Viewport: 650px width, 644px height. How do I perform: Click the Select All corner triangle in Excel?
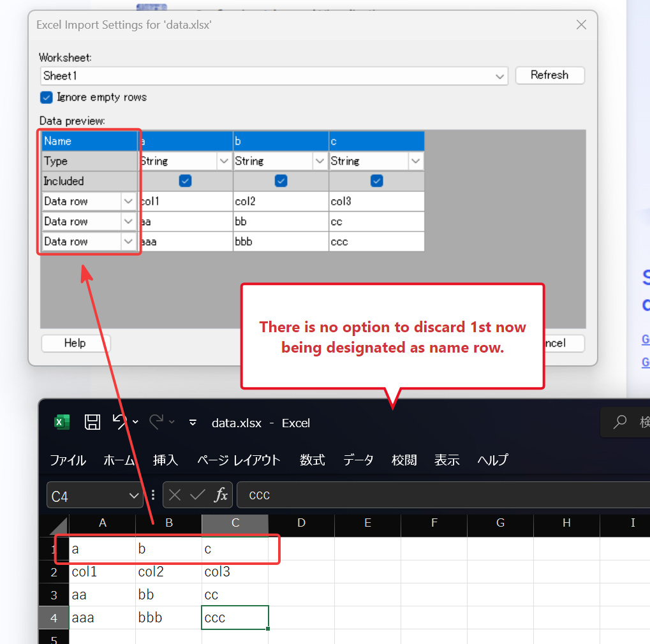pyautogui.click(x=59, y=526)
